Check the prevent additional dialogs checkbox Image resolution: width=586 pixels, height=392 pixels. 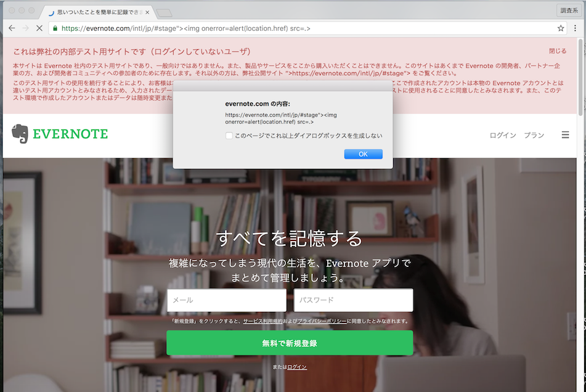(229, 136)
